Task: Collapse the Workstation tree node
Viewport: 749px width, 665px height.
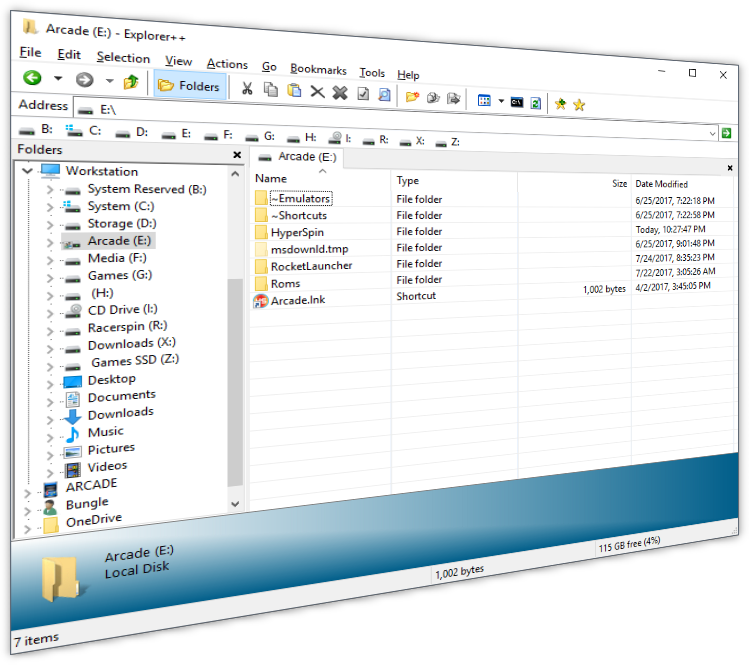Action: coord(27,170)
